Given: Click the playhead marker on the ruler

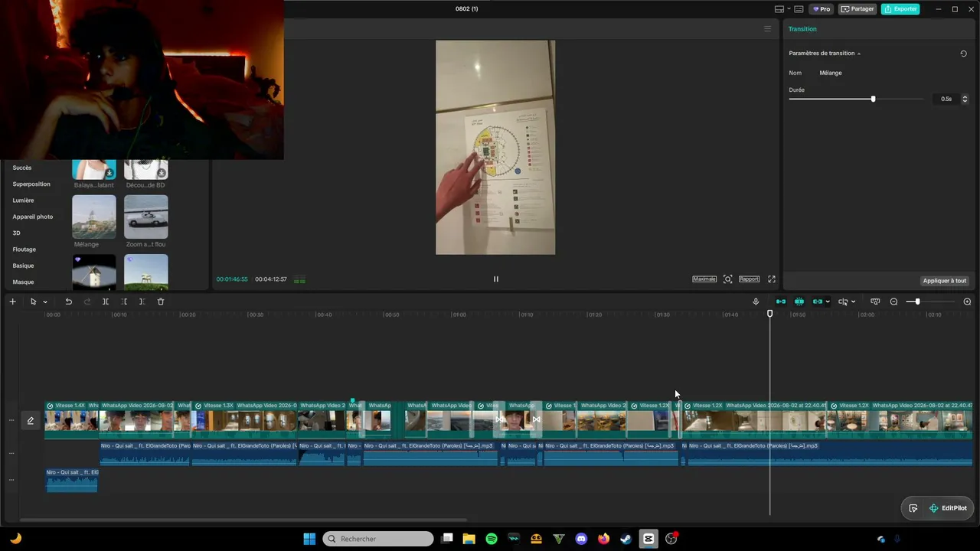Looking at the screenshot, I should pos(770,314).
